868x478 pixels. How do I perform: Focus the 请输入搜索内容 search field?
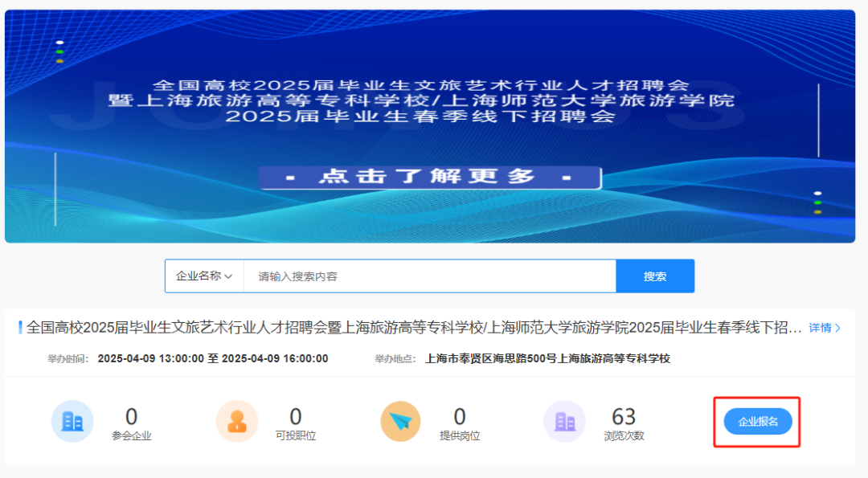coord(429,276)
